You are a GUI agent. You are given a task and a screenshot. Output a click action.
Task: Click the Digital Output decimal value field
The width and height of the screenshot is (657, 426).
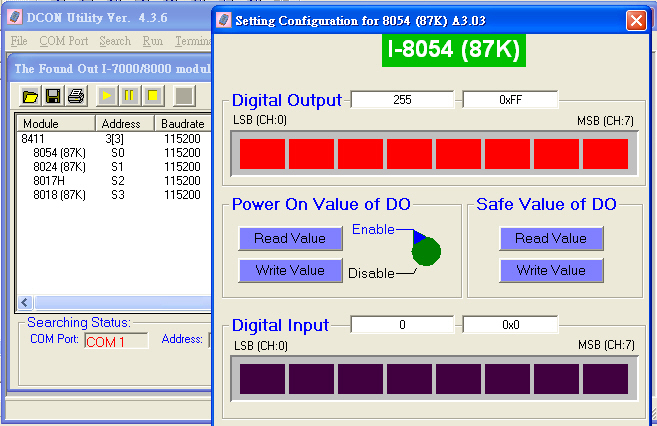[402, 100]
